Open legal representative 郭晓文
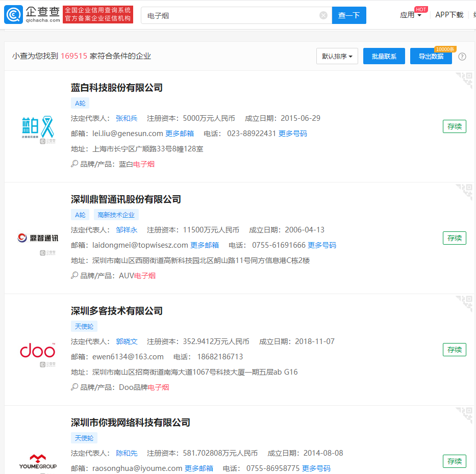The height and width of the screenshot is (474, 476). coord(127,341)
